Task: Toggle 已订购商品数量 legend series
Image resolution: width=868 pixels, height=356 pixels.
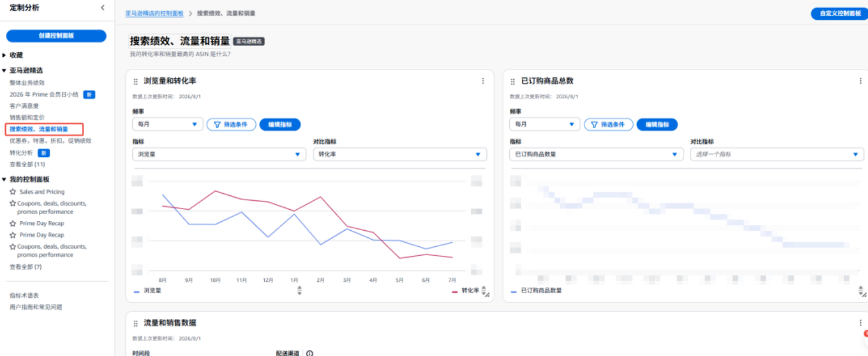Action: coord(536,291)
